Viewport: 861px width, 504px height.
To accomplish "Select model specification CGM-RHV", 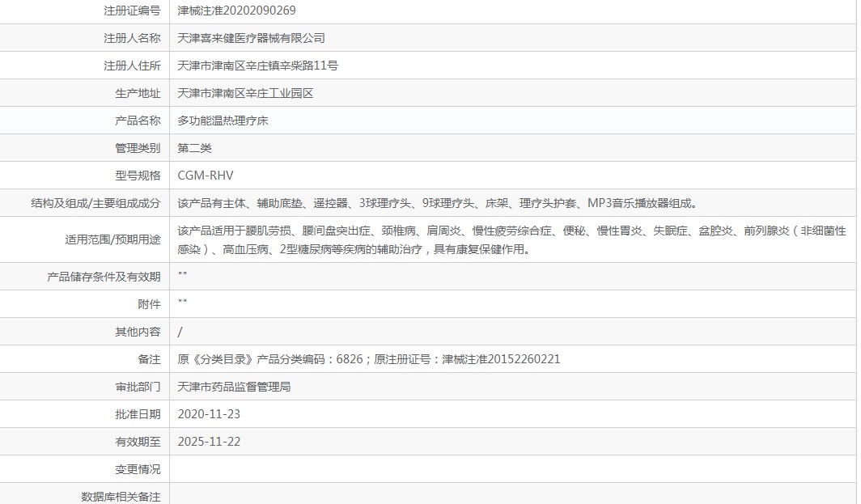I will [206, 175].
